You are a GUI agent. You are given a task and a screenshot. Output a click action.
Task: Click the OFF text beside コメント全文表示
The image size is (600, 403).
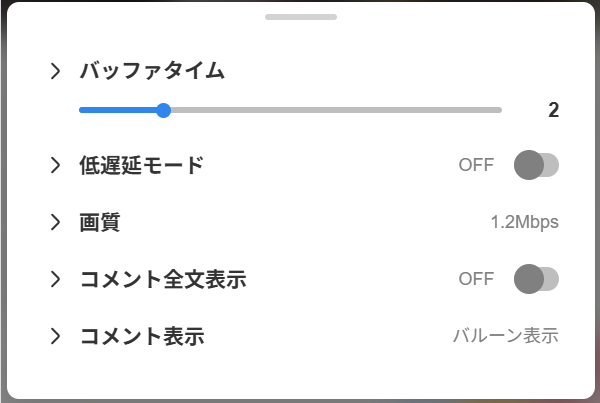pyautogui.click(x=476, y=279)
